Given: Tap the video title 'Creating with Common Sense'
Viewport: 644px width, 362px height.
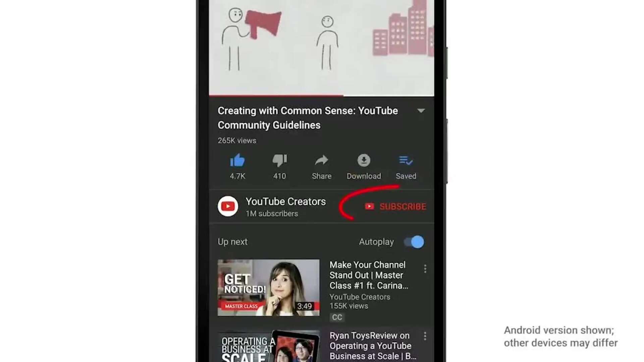Looking at the screenshot, I should 308,118.
